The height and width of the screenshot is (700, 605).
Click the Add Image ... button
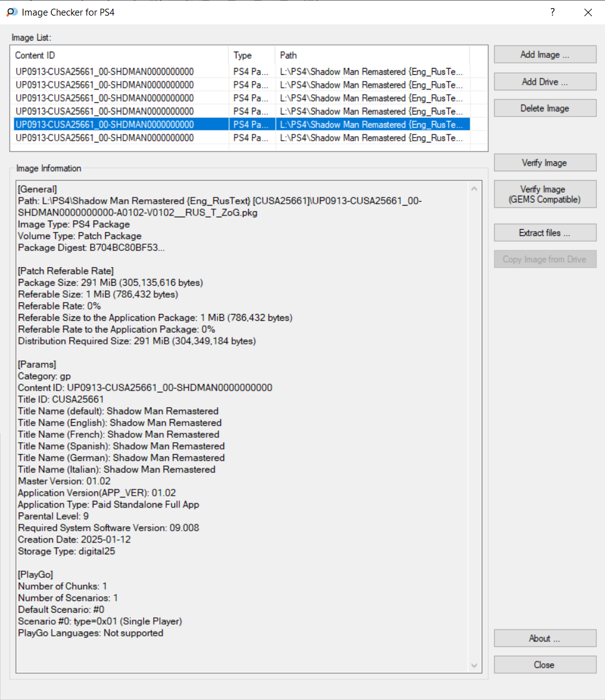coord(545,54)
